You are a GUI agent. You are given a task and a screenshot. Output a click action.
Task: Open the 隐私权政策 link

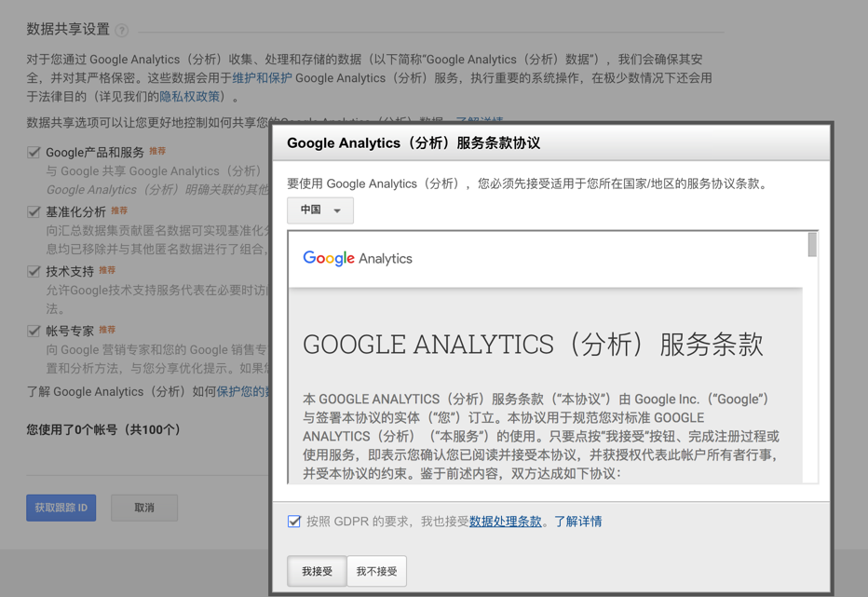(190, 96)
